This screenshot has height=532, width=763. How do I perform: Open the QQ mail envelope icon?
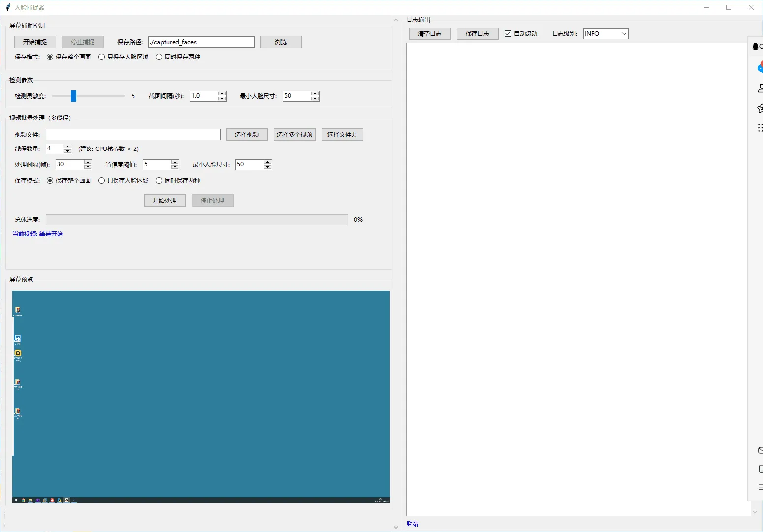[760, 450]
